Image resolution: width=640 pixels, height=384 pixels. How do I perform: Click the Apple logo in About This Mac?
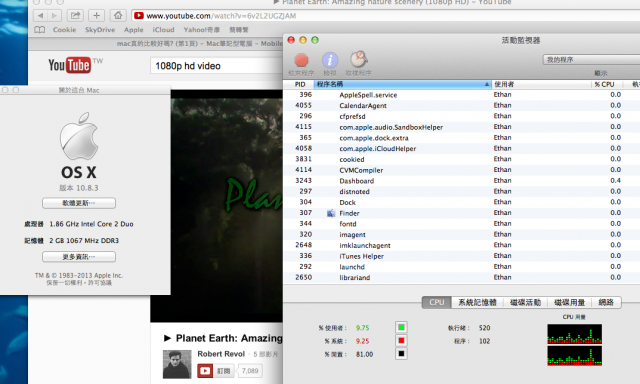(x=79, y=136)
